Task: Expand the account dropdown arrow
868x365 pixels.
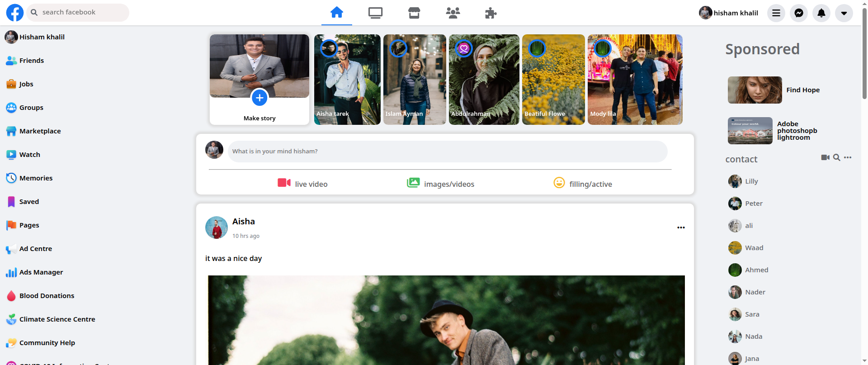Action: coord(844,13)
